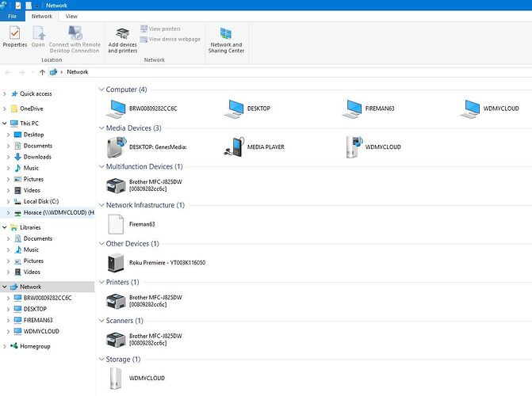Open Documents under This PC
Image resolution: width=532 pixels, height=396 pixels.
coord(38,146)
